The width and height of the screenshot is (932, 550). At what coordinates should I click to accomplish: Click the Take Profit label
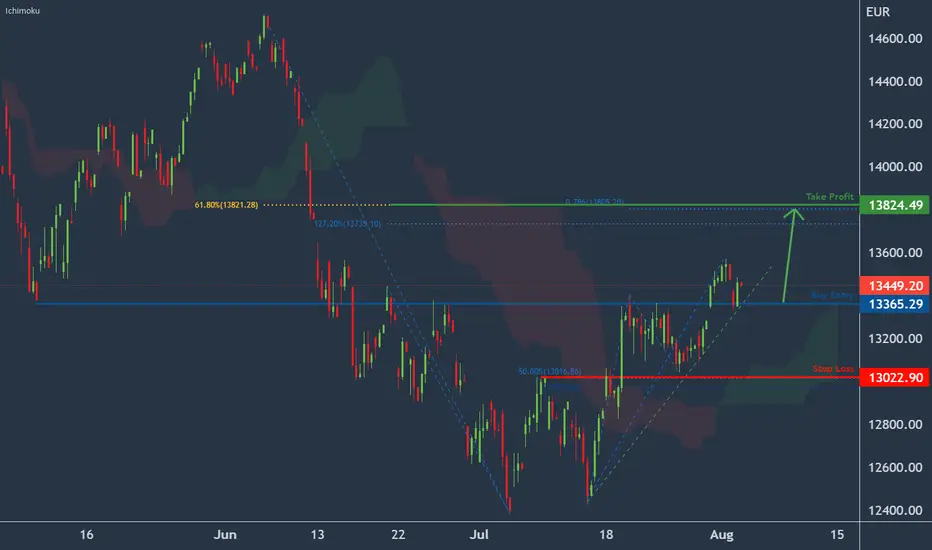(830, 197)
